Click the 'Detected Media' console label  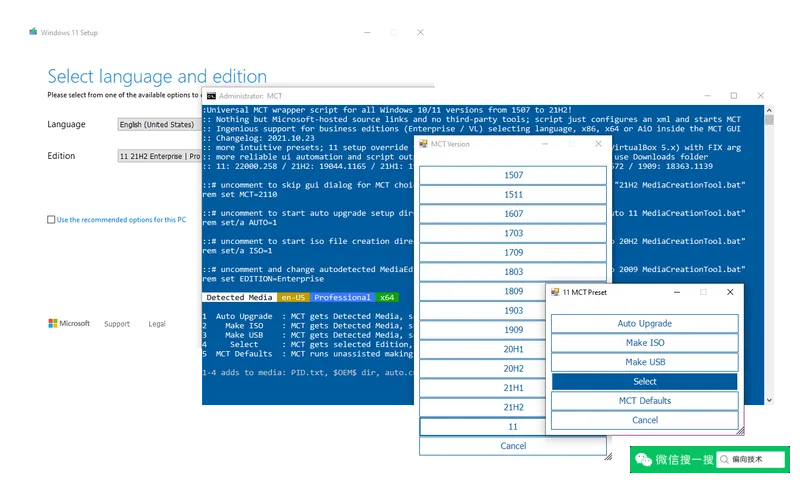tap(239, 297)
